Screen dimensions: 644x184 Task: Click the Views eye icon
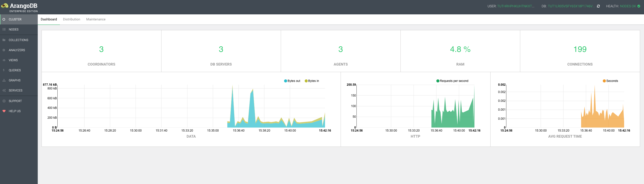pyautogui.click(x=4, y=60)
